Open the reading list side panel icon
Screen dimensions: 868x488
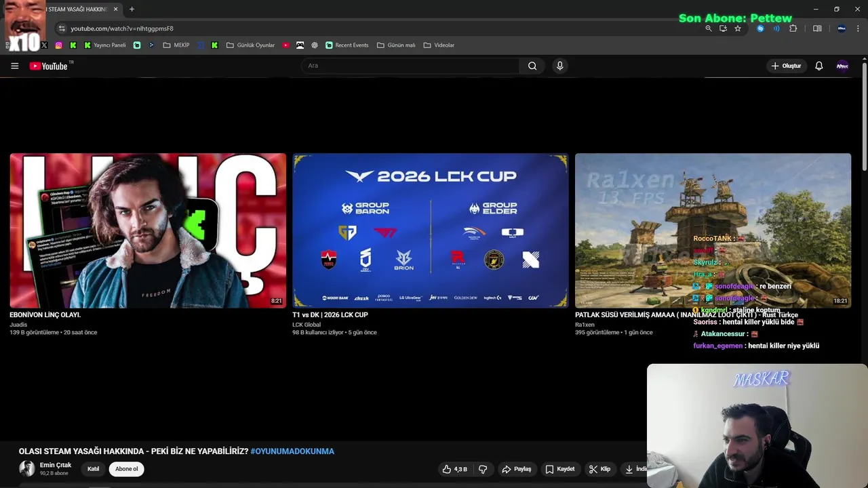(817, 28)
